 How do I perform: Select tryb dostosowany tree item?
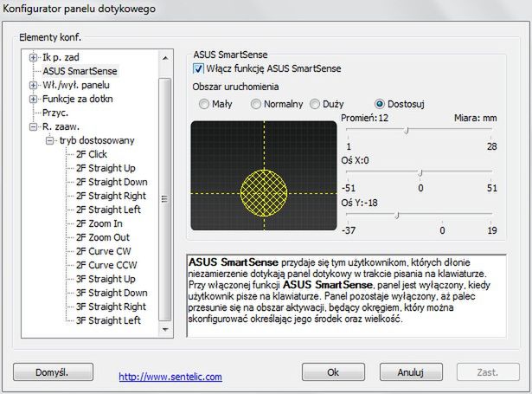pyautogui.click(x=97, y=140)
